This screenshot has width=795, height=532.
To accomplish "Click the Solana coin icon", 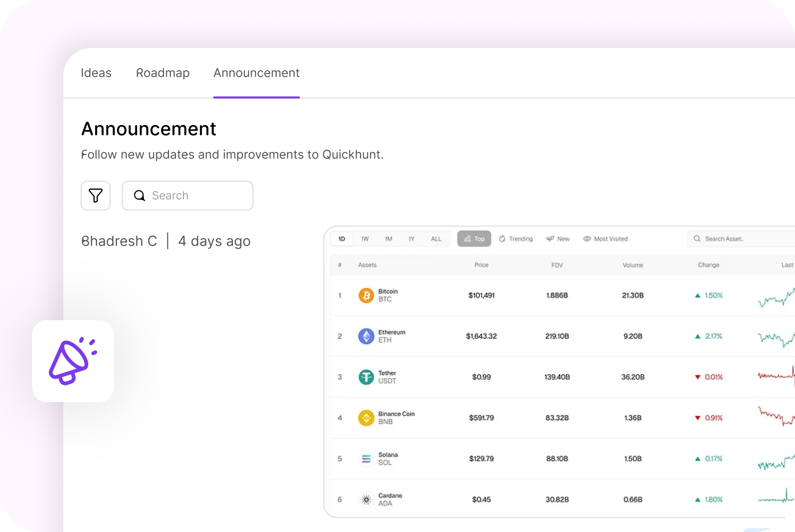I will tap(366, 459).
